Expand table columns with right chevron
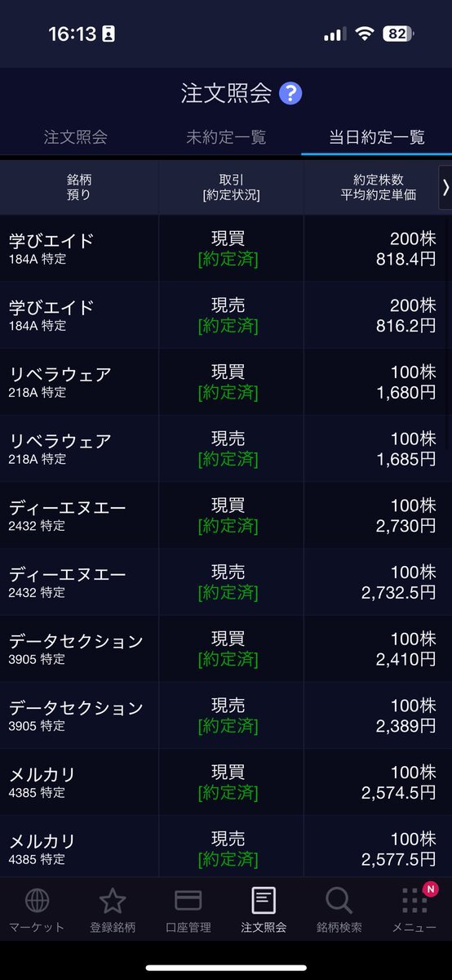 tap(445, 188)
